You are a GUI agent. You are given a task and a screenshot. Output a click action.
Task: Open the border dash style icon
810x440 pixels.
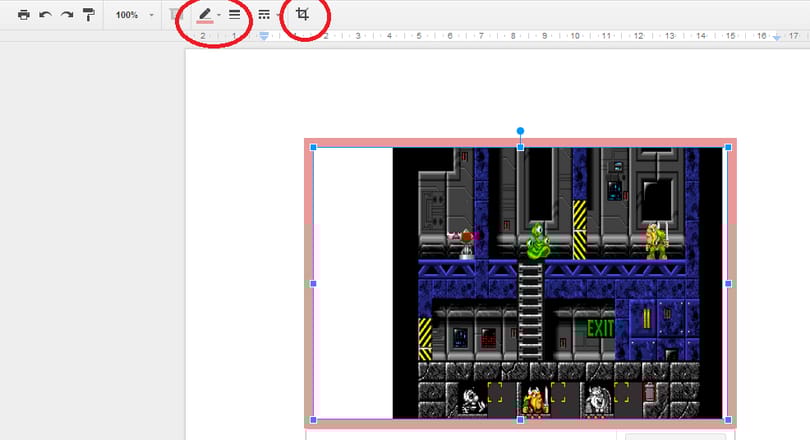click(x=264, y=14)
